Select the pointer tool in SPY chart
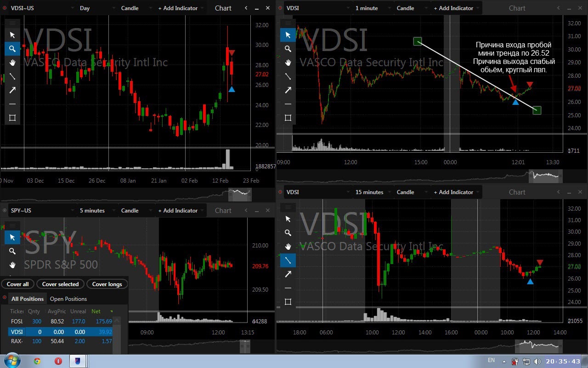 (x=12, y=237)
